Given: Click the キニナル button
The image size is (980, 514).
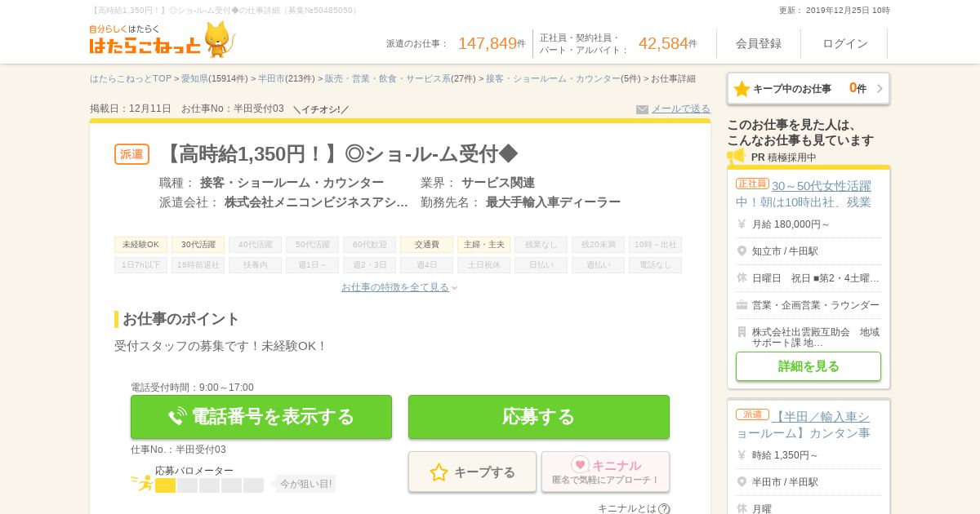Looking at the screenshot, I should pyautogui.click(x=605, y=472).
